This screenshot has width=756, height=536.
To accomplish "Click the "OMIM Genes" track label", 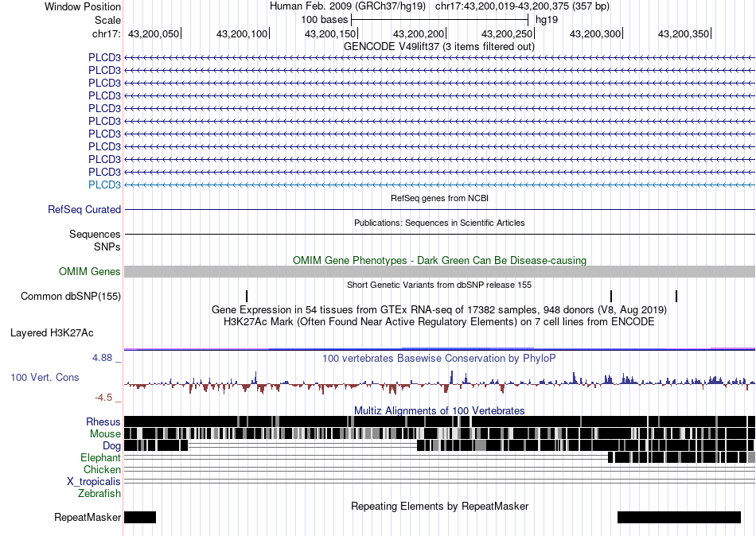I will tap(90, 272).
